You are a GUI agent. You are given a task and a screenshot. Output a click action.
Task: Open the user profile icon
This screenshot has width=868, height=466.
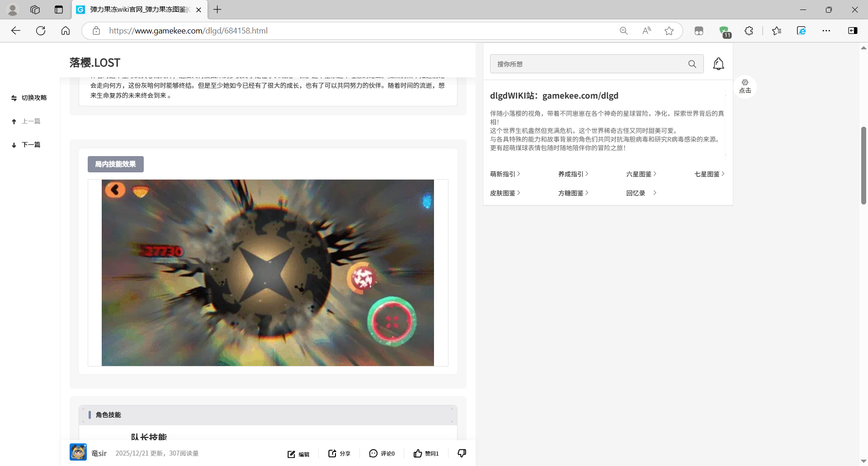click(13, 10)
